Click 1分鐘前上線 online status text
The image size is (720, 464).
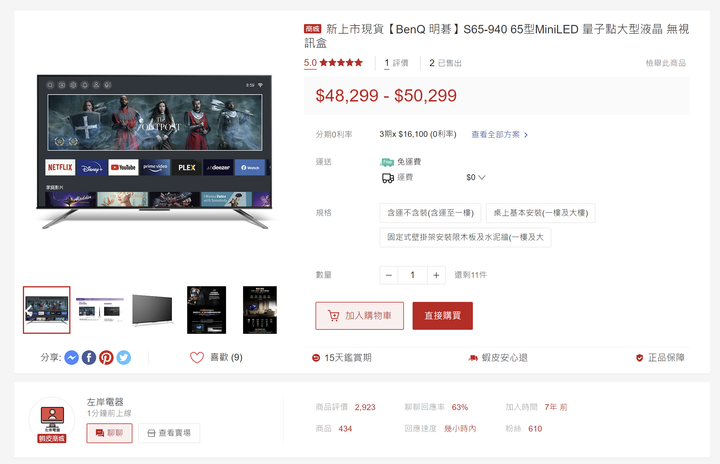pos(109,413)
